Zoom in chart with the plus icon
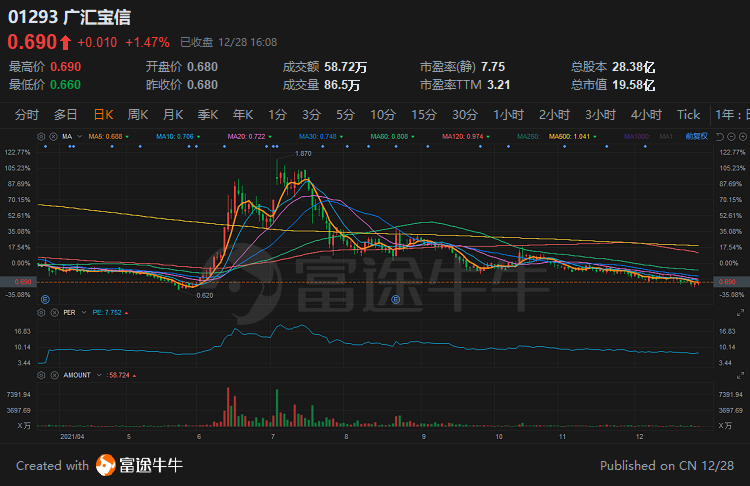Screen dimensions: 750x486 pos(743,137)
